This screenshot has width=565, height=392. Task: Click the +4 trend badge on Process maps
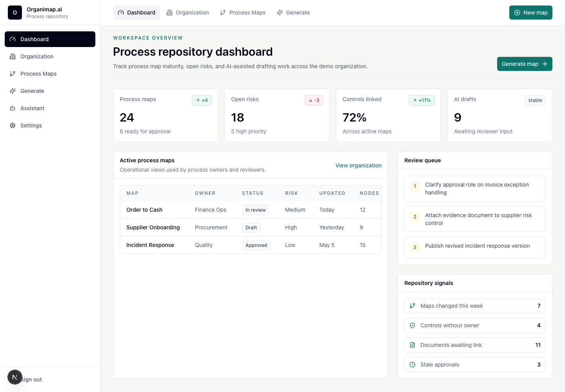point(202,100)
